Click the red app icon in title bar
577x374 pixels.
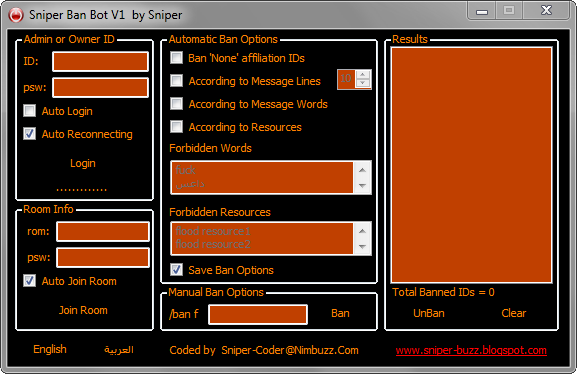[16, 15]
